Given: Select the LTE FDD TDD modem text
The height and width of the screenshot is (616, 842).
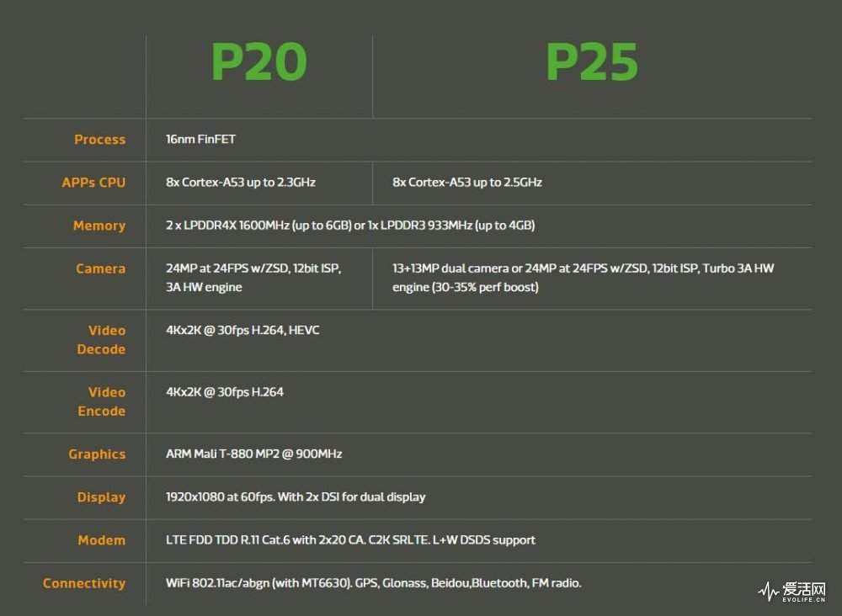Looking at the screenshot, I should [350, 540].
